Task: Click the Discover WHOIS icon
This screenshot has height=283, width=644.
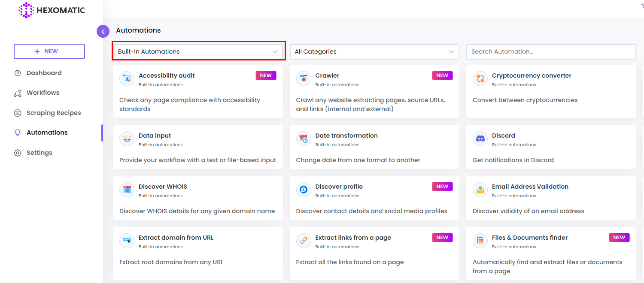Action: point(127,190)
